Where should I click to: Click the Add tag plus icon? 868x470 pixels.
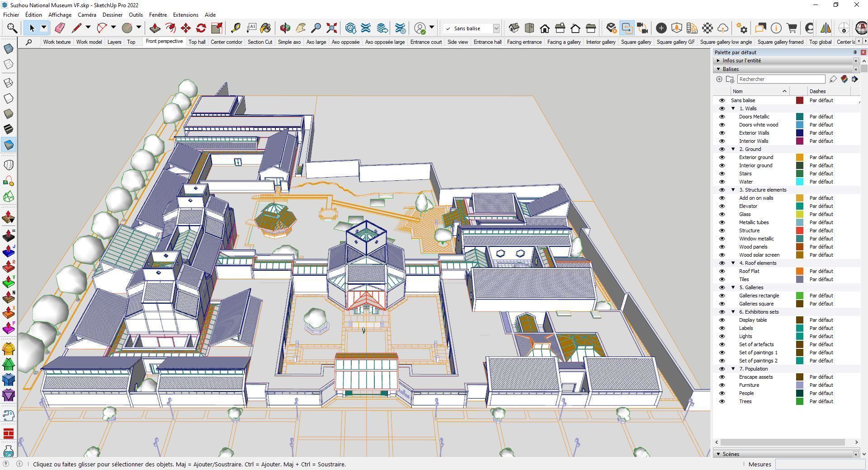pos(719,79)
